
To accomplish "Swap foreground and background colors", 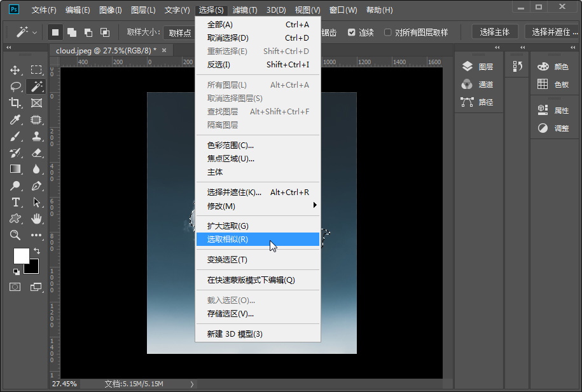I will 37,251.
